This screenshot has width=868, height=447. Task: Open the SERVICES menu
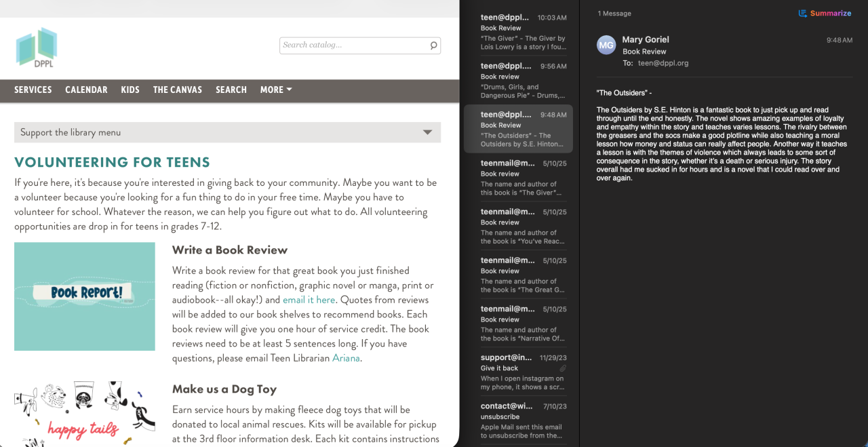33,90
